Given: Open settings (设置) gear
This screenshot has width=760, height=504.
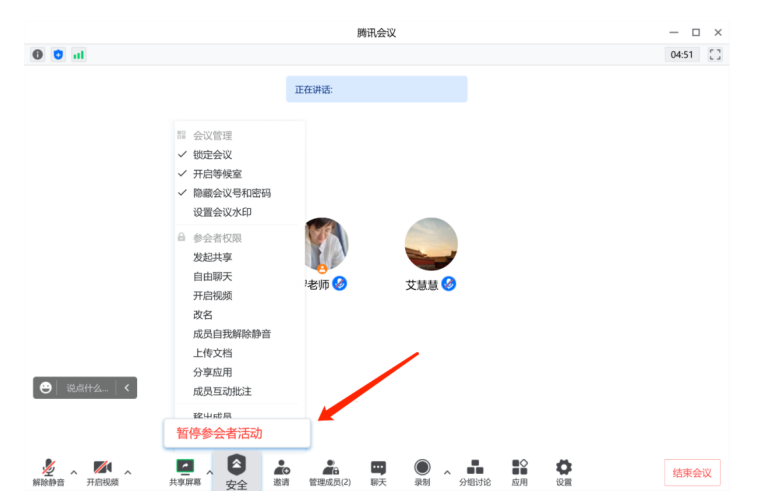Looking at the screenshot, I should [564, 472].
